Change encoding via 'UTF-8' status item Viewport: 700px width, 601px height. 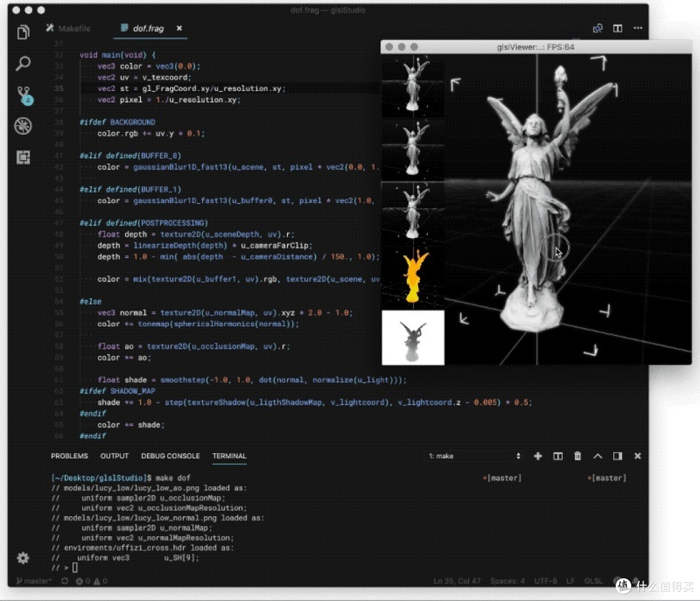coord(546,581)
